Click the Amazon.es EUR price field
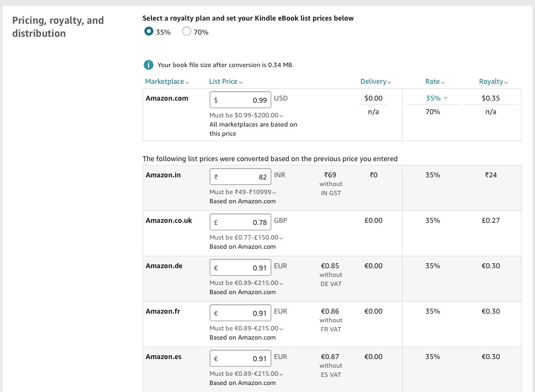The image size is (535, 392). (x=240, y=358)
